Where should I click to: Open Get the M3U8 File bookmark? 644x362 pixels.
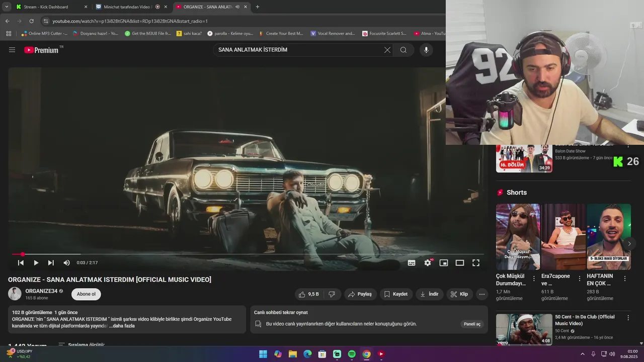point(148,34)
